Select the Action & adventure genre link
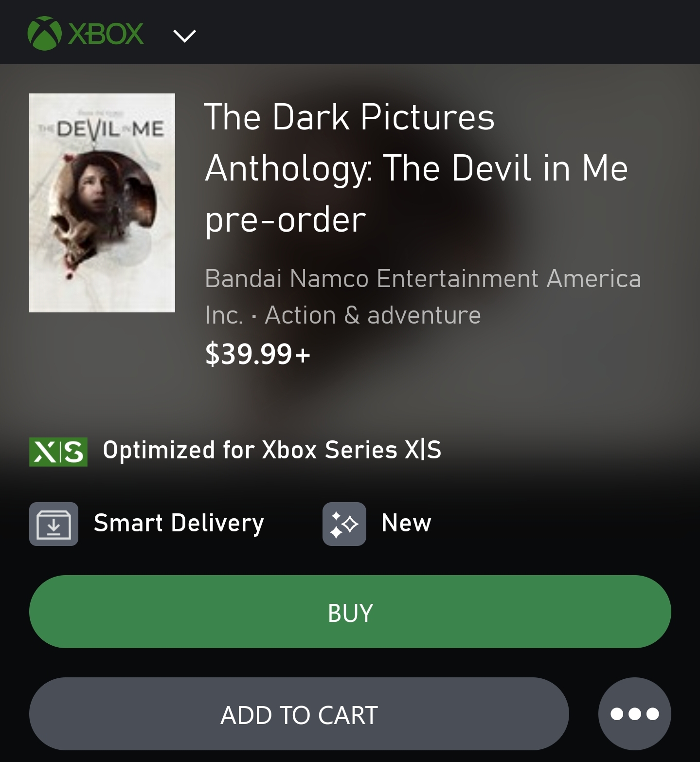 pyautogui.click(x=373, y=315)
